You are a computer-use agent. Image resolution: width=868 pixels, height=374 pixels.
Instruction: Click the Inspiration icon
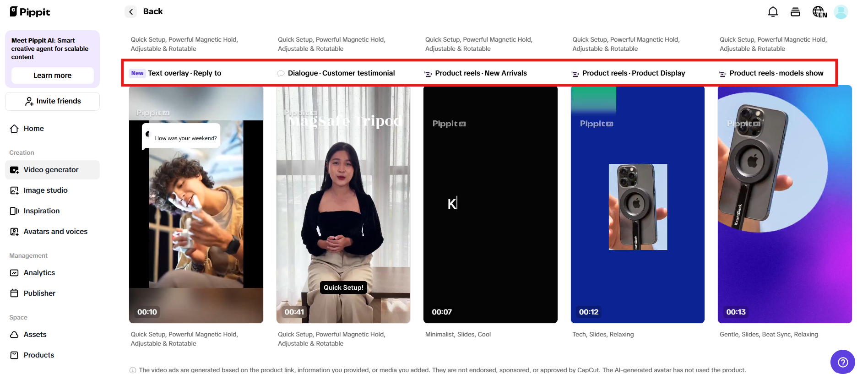click(14, 211)
